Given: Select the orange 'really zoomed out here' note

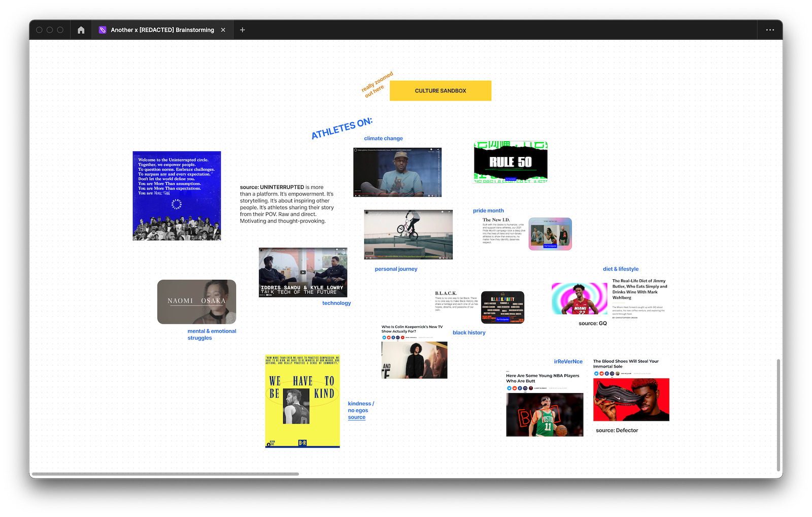Looking at the screenshot, I should pos(378,85).
